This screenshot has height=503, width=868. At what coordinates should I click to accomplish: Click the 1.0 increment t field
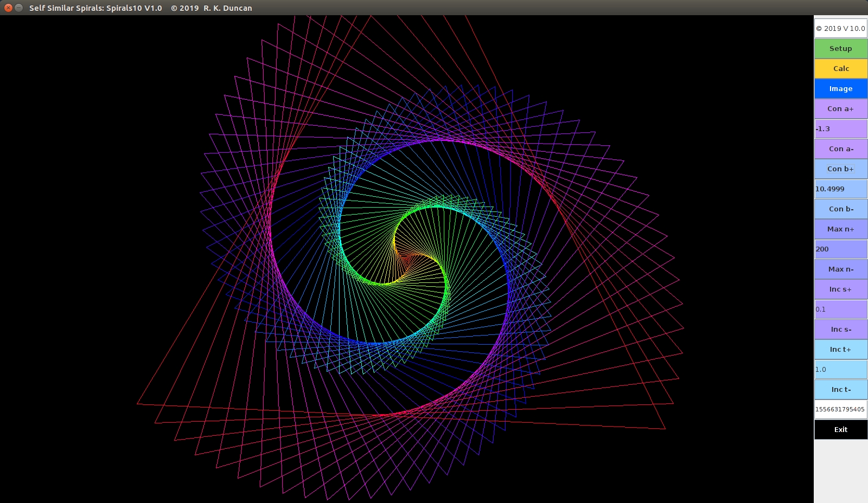(840, 369)
